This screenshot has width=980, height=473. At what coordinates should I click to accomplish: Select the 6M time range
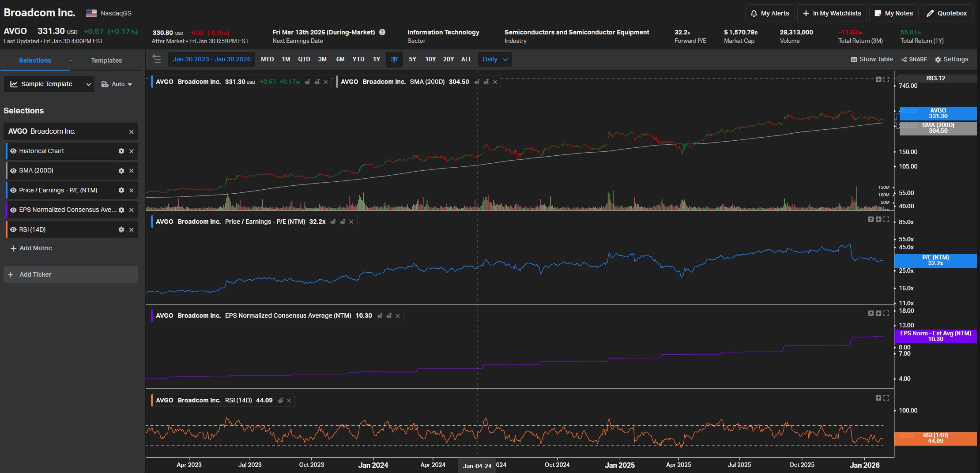coord(340,59)
